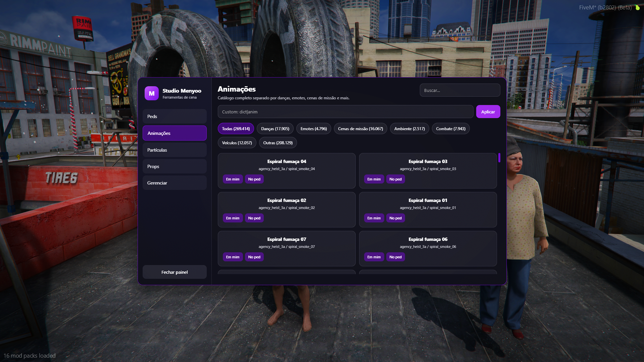The height and width of the screenshot is (362, 644).
Task: Play Espiral fumaça 04 with Em mim
Action: click(x=233, y=179)
